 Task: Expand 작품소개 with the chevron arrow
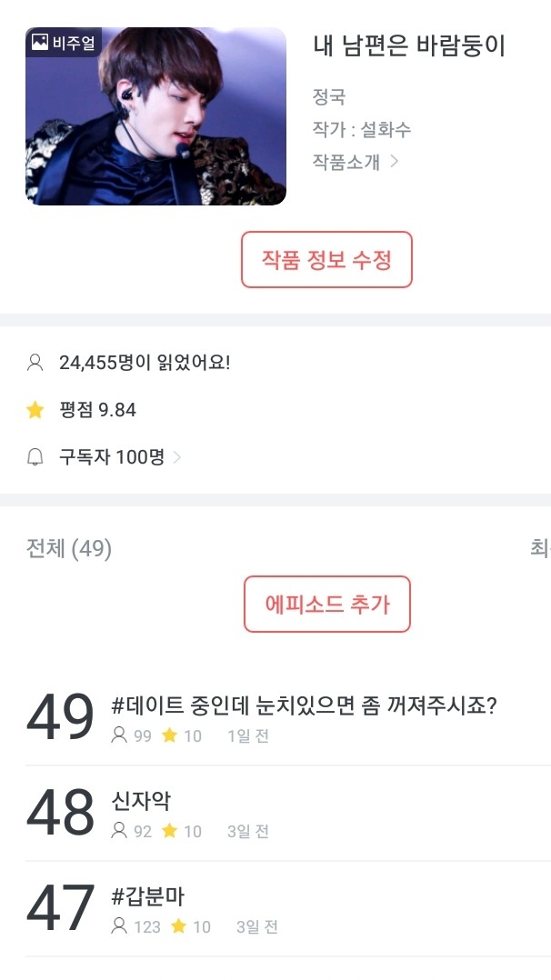[395, 162]
